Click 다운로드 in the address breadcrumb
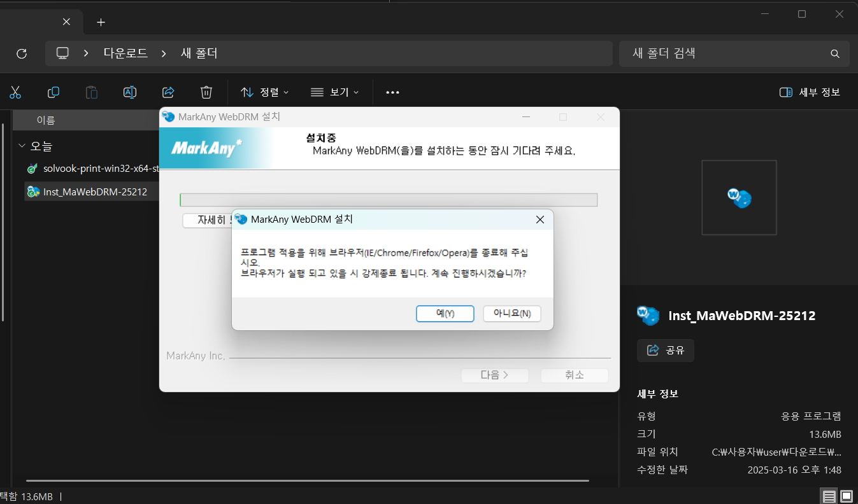This screenshot has width=858, height=504. (125, 53)
